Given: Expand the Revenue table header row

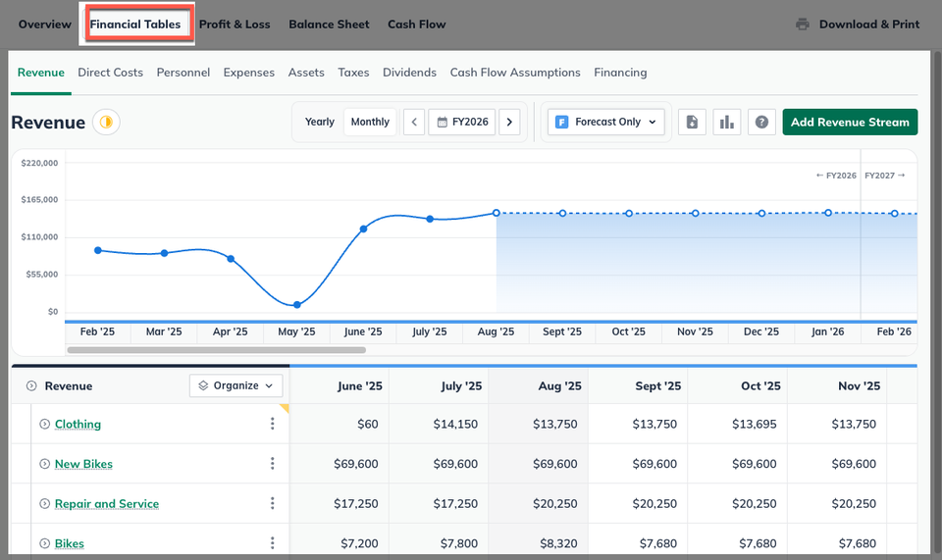Looking at the screenshot, I should click(31, 386).
